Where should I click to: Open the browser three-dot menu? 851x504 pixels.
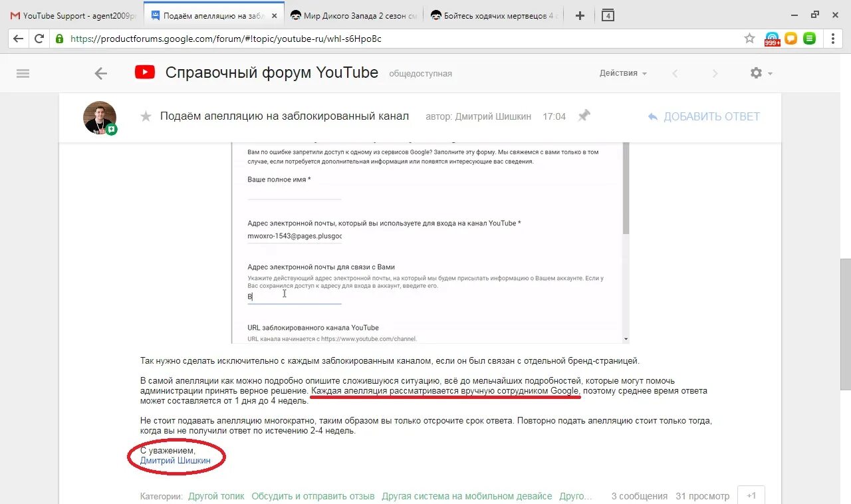(x=833, y=39)
